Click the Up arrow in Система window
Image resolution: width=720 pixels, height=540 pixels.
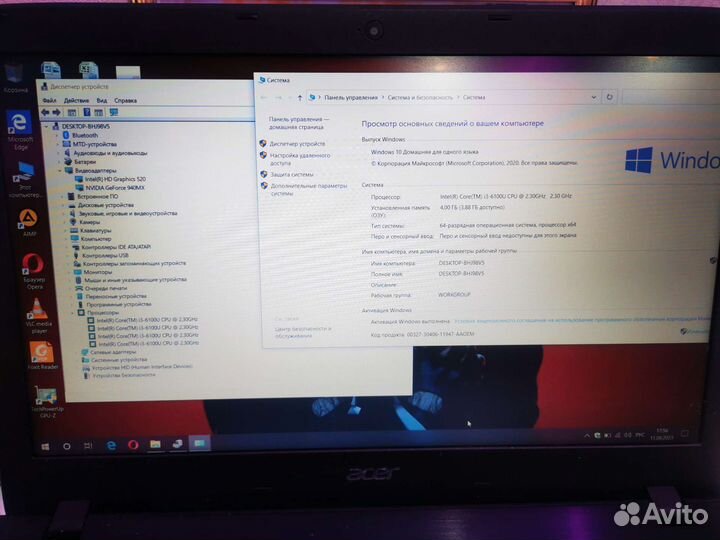click(300, 97)
